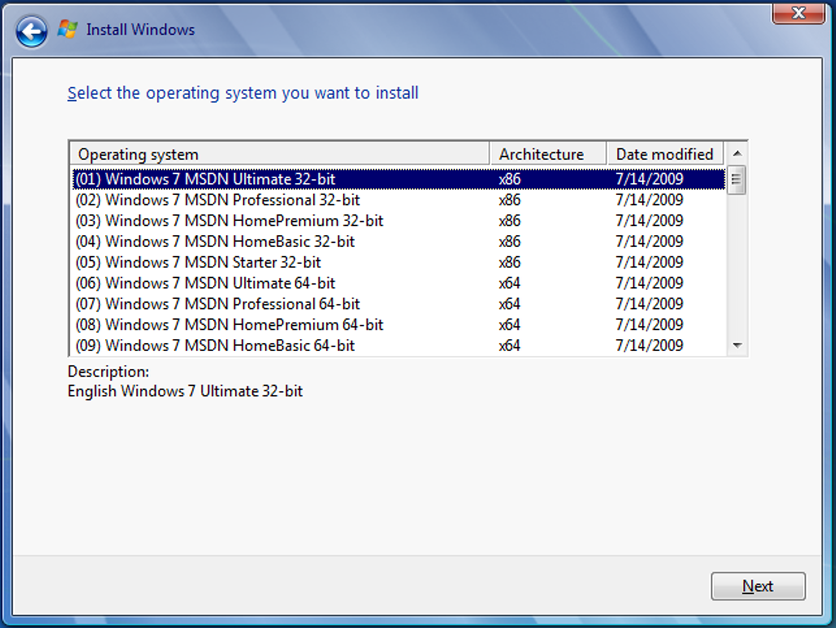836x628 pixels.
Task: Click the Next button to proceed
Action: pos(758,586)
